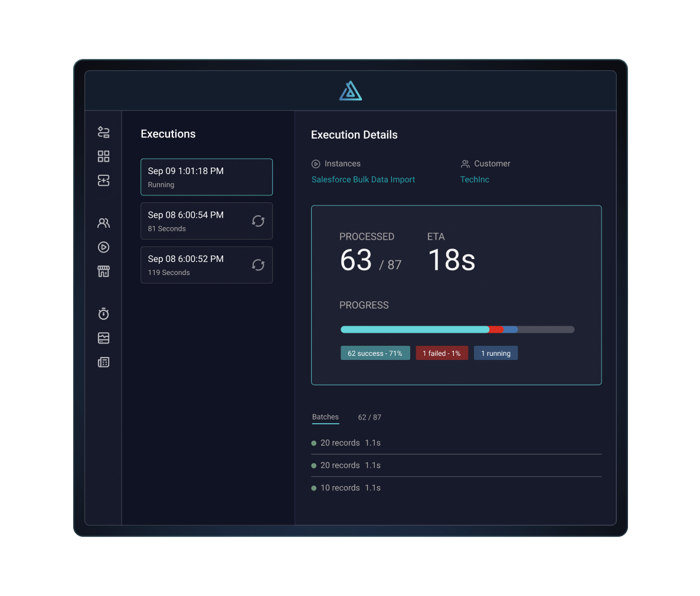Image resolution: width=700 pixels, height=596 pixels.
Task: Open the monitoring chart icon in the sidebar
Action: [103, 338]
